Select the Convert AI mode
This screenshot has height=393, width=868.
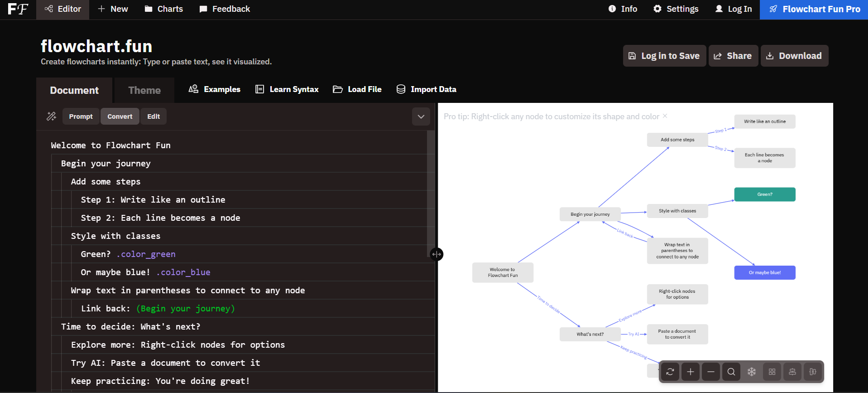120,116
